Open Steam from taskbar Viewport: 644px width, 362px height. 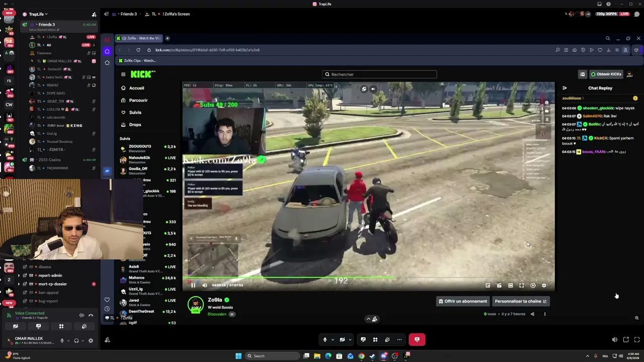coord(372,356)
